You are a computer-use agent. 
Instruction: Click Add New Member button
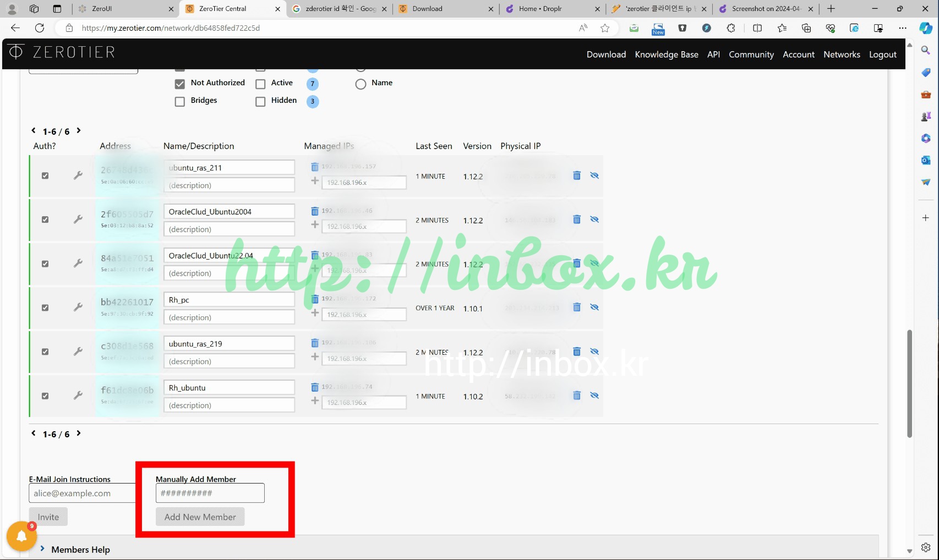point(200,517)
